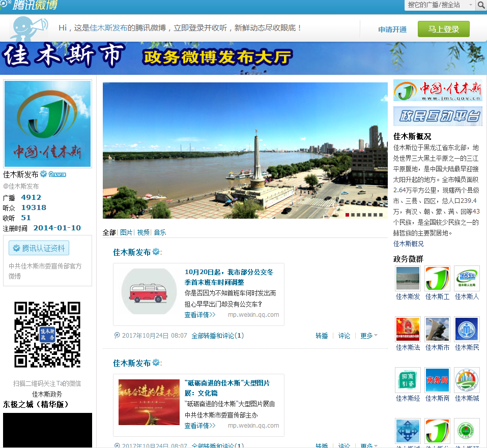Image resolution: width=487 pixels, height=448 pixels.
Task: Click the search magnifier icon
Action: (x=480, y=5)
